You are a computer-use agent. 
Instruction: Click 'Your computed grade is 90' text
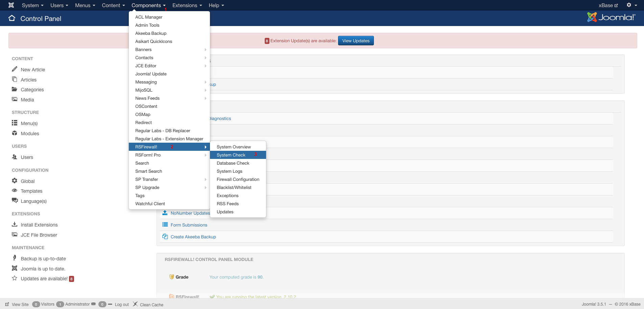(x=236, y=277)
